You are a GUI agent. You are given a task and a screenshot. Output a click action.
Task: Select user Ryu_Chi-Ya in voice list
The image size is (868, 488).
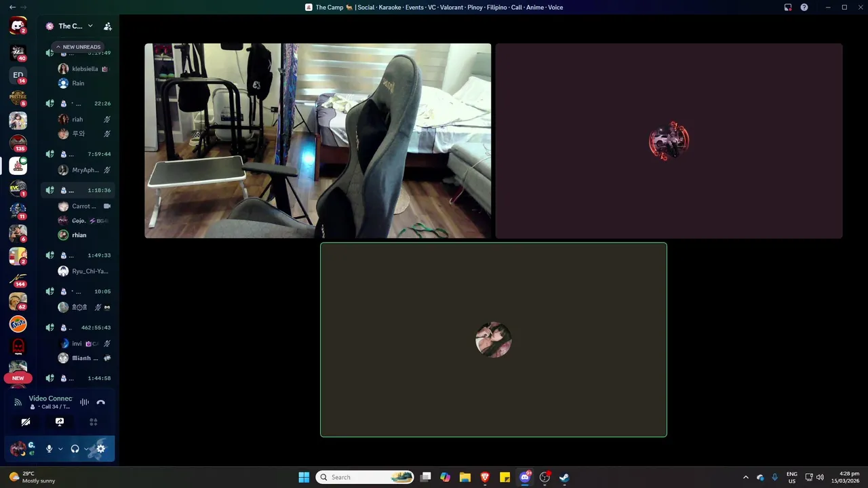tap(84, 271)
